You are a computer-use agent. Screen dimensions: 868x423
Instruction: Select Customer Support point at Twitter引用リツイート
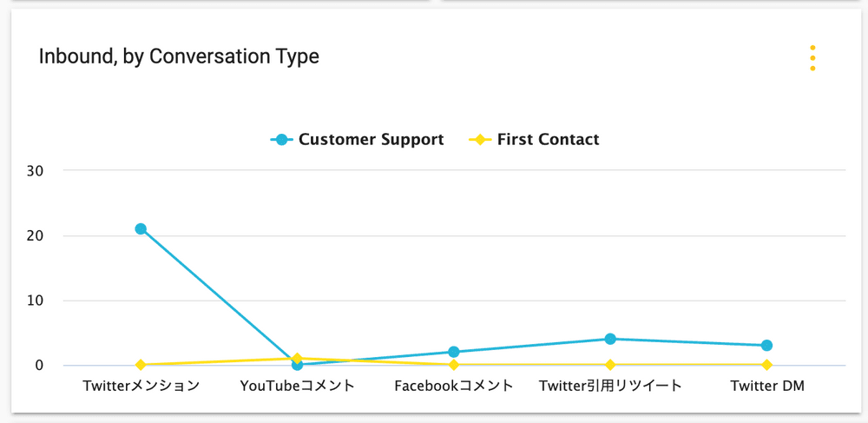coord(610,339)
